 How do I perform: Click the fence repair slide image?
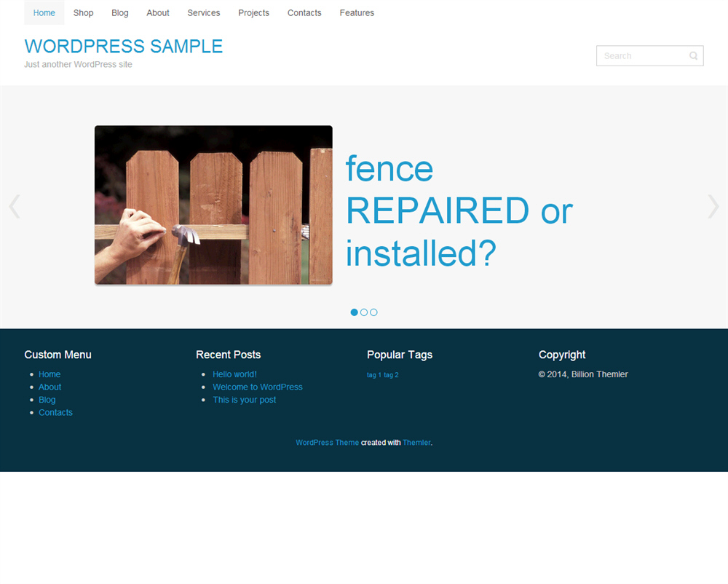pyautogui.click(x=213, y=205)
